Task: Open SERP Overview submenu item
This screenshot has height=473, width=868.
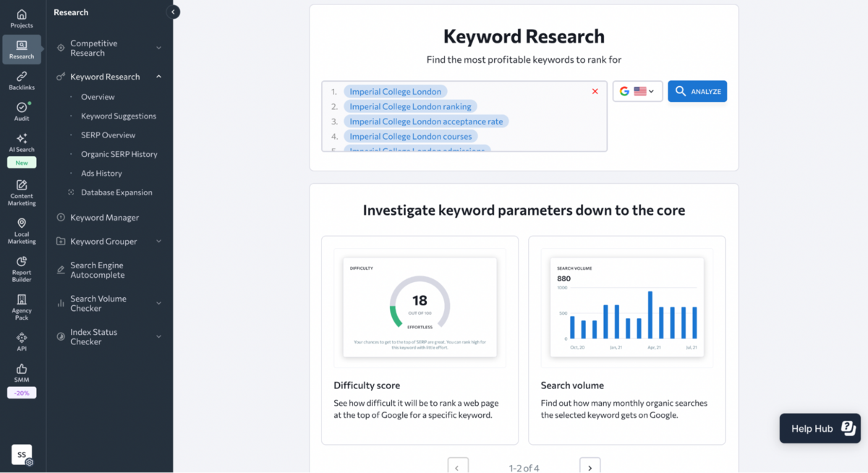Action: [108, 135]
